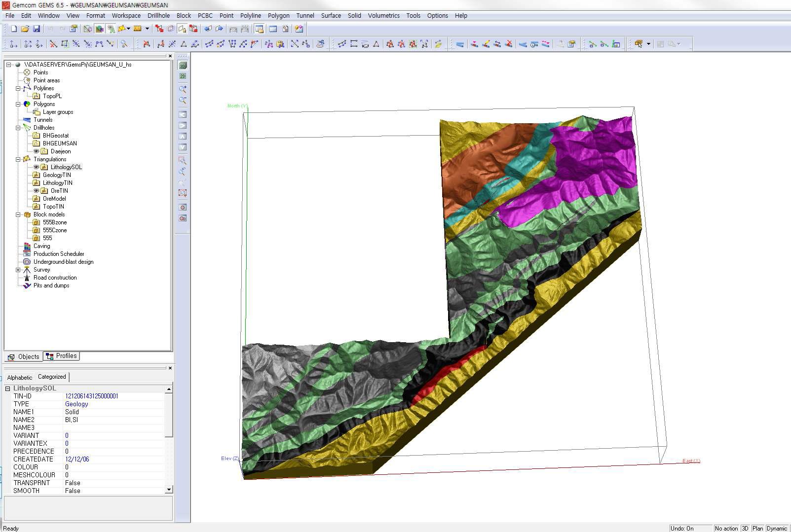Click the previous zoom magnifier icon
Image resolution: width=791 pixels, height=532 pixels.
(x=183, y=171)
